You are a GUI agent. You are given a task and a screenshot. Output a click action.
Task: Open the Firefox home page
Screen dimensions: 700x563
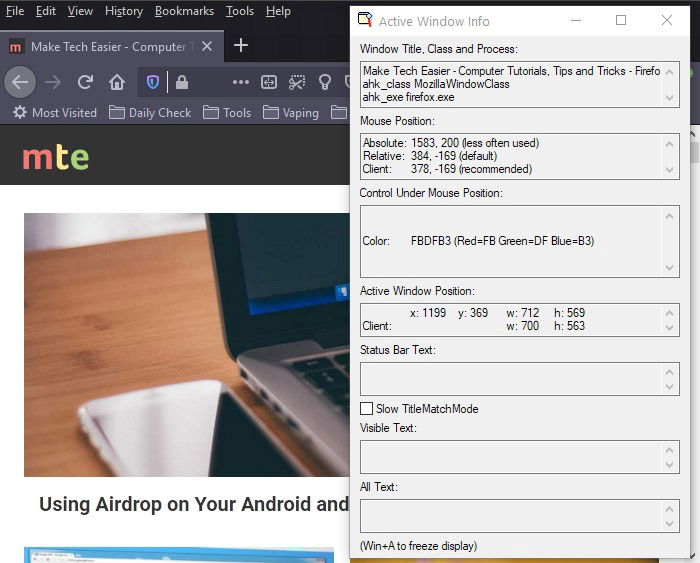click(x=117, y=82)
